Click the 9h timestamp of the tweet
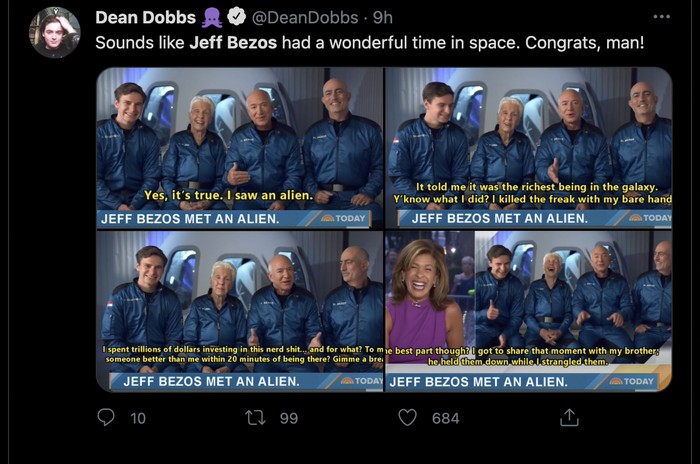 point(382,17)
